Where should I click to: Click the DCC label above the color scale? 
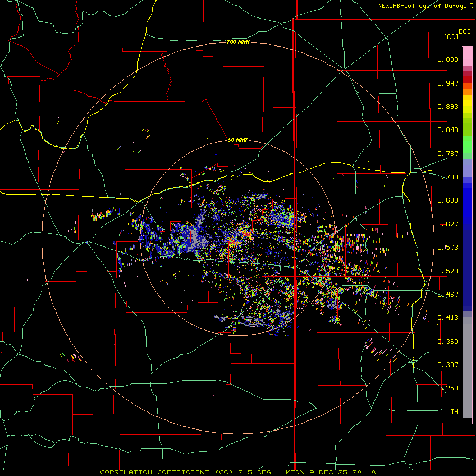pyautogui.click(x=464, y=32)
